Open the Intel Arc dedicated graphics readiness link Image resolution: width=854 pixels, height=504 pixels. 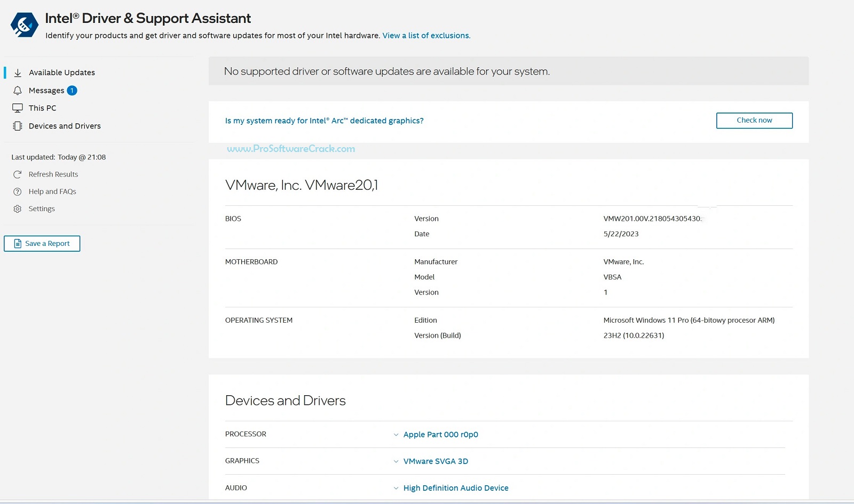[325, 121]
